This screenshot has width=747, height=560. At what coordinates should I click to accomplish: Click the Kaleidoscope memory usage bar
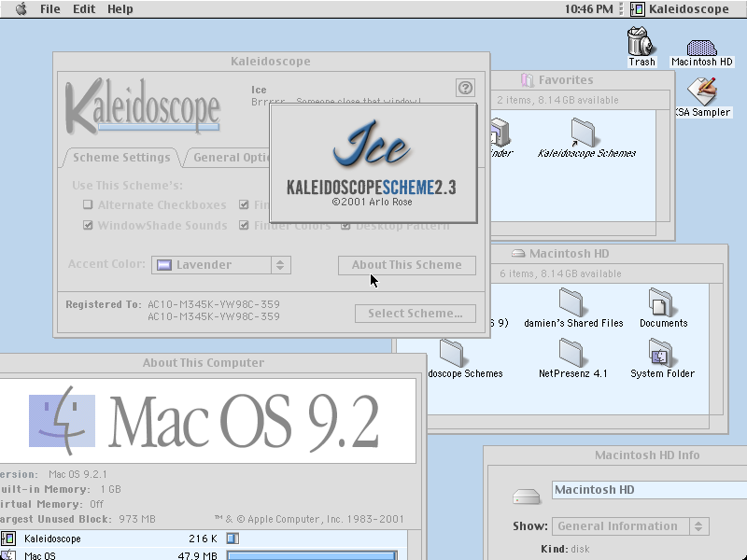(x=233, y=539)
